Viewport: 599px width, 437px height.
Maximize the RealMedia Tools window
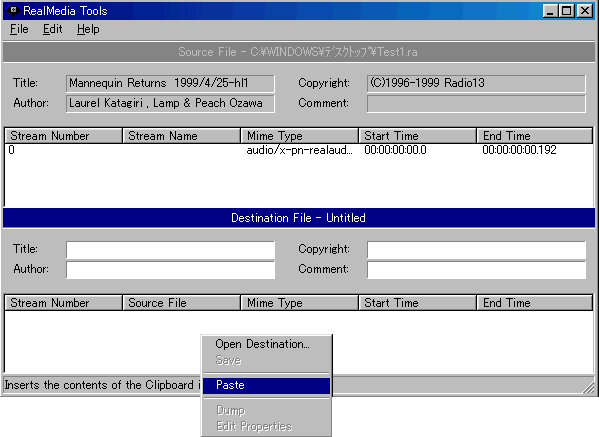tap(567, 11)
